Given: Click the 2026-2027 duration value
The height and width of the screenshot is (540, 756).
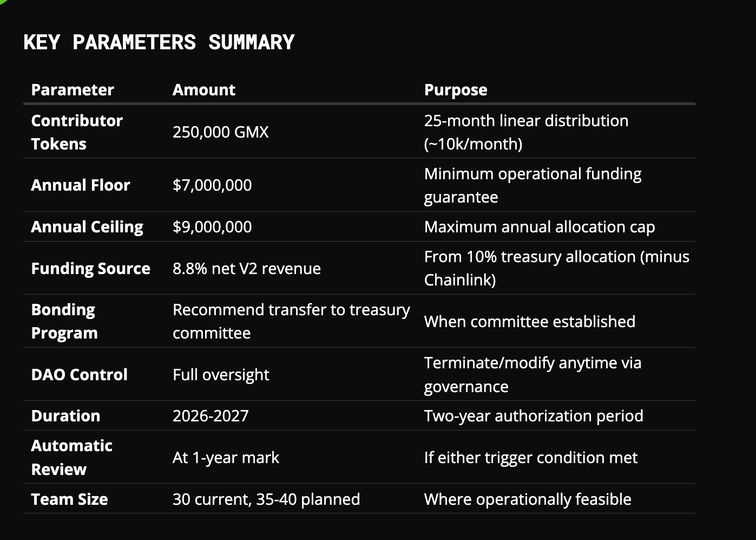Looking at the screenshot, I should pos(211,416).
